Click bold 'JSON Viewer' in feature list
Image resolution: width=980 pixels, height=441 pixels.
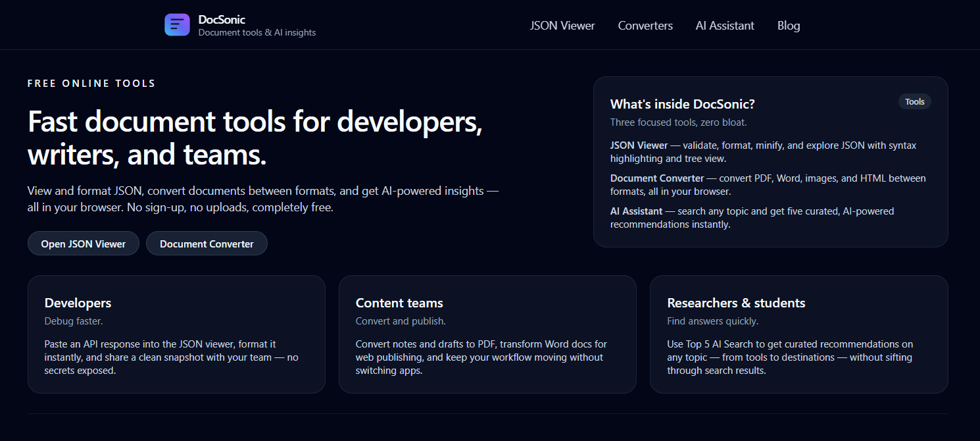point(639,145)
